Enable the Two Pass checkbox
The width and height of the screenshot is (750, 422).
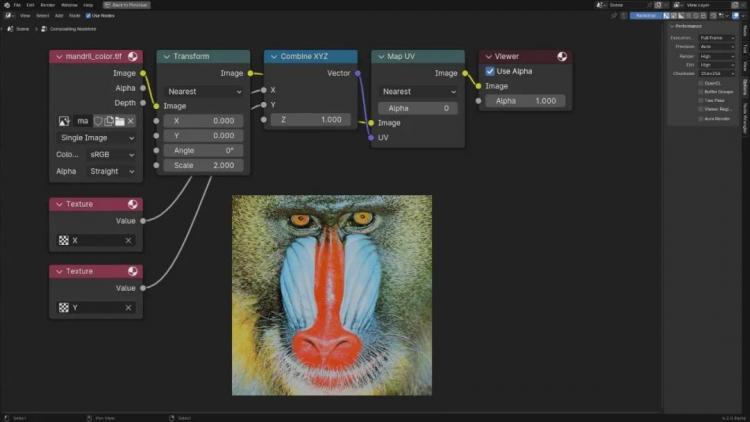point(701,100)
